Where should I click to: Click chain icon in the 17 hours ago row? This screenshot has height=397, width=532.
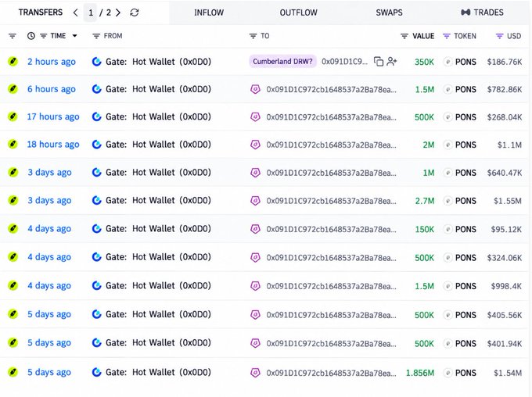[13, 117]
